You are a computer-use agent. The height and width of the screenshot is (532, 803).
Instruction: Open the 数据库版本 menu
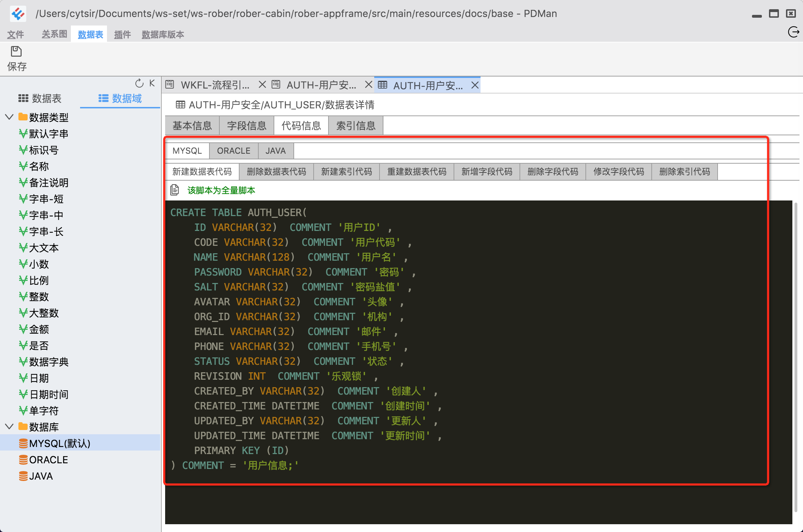click(163, 35)
